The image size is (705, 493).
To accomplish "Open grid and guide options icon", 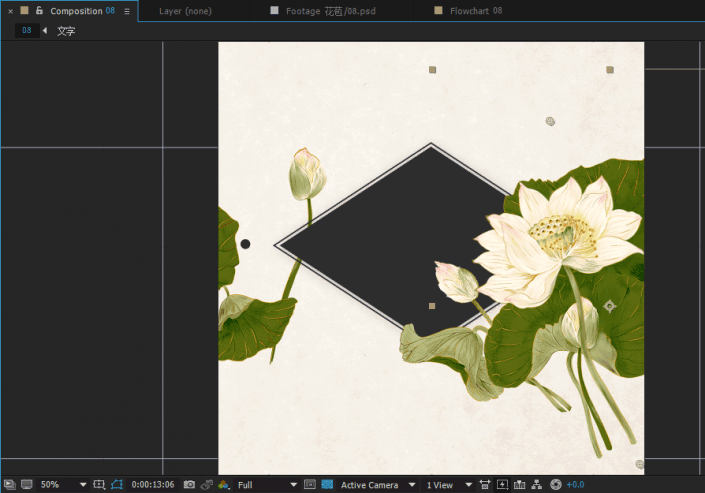I will (99, 484).
